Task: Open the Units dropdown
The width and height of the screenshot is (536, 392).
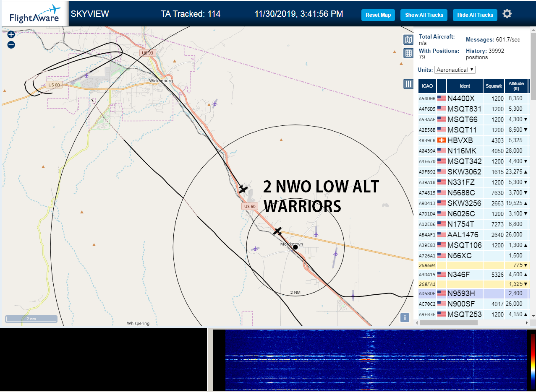Action: 455,70
